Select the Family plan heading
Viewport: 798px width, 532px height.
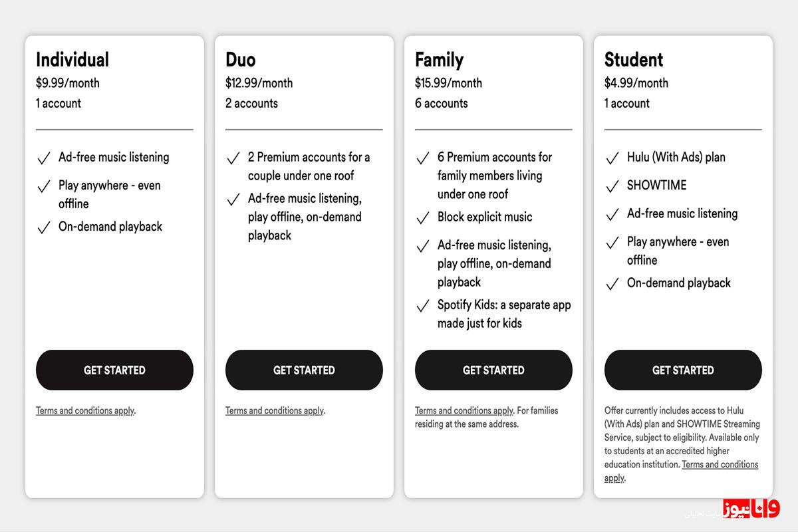click(x=439, y=60)
